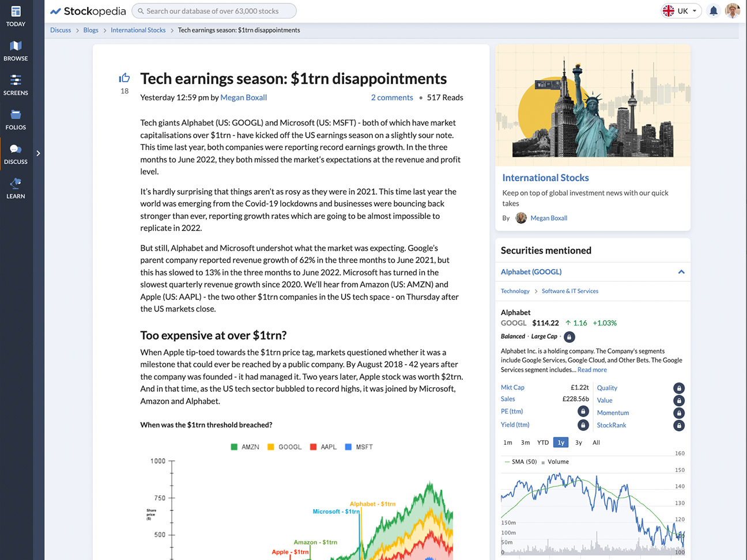Click the Alphabet price chart
Image resolution: width=747 pixels, height=560 pixels.
(x=593, y=504)
